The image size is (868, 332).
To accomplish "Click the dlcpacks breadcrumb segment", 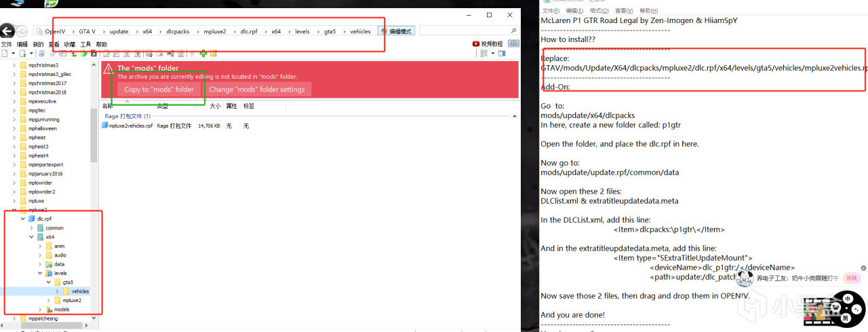I will click(x=177, y=31).
